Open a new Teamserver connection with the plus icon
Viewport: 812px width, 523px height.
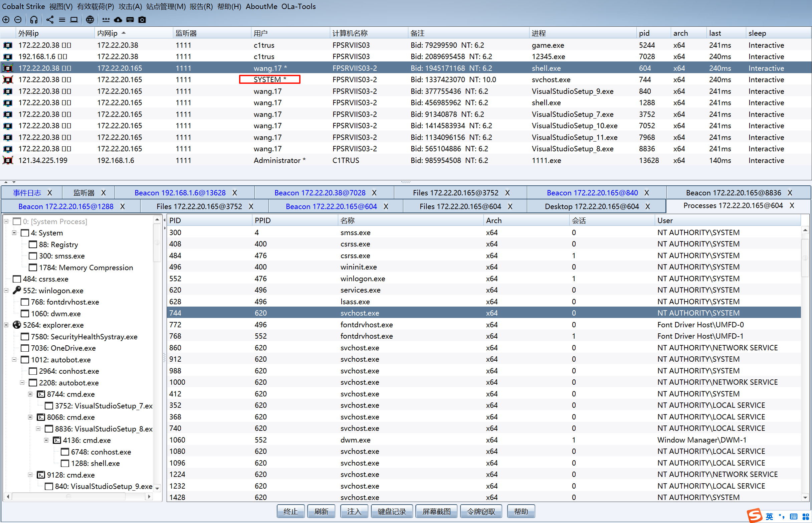[6, 19]
